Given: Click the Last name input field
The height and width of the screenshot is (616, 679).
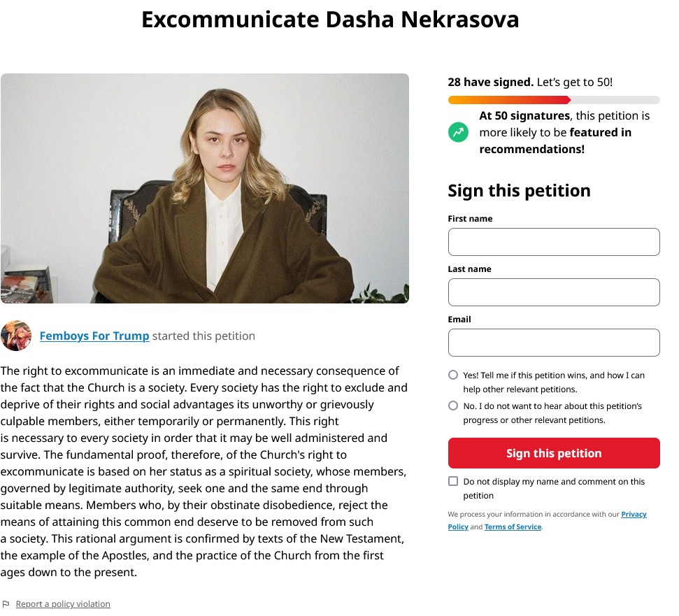Looking at the screenshot, I should (554, 292).
